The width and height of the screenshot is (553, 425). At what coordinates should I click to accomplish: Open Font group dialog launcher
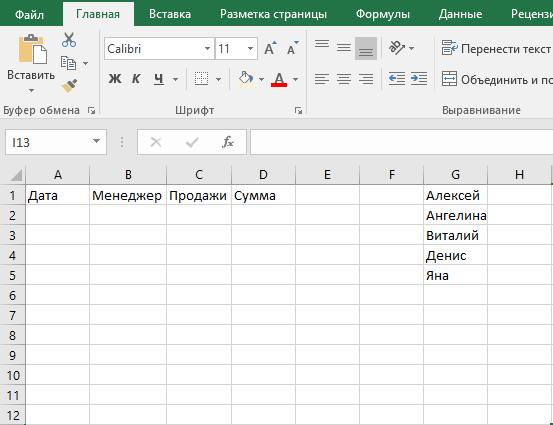(298, 111)
